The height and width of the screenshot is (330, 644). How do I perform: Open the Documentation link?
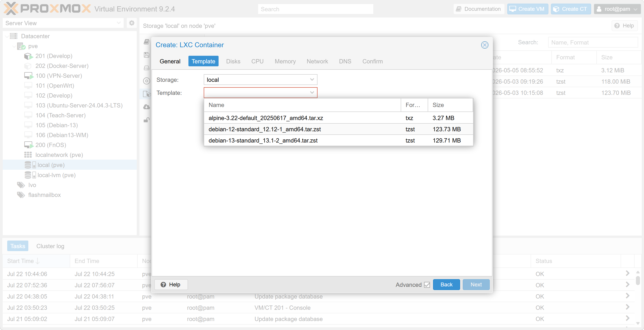pos(479,9)
